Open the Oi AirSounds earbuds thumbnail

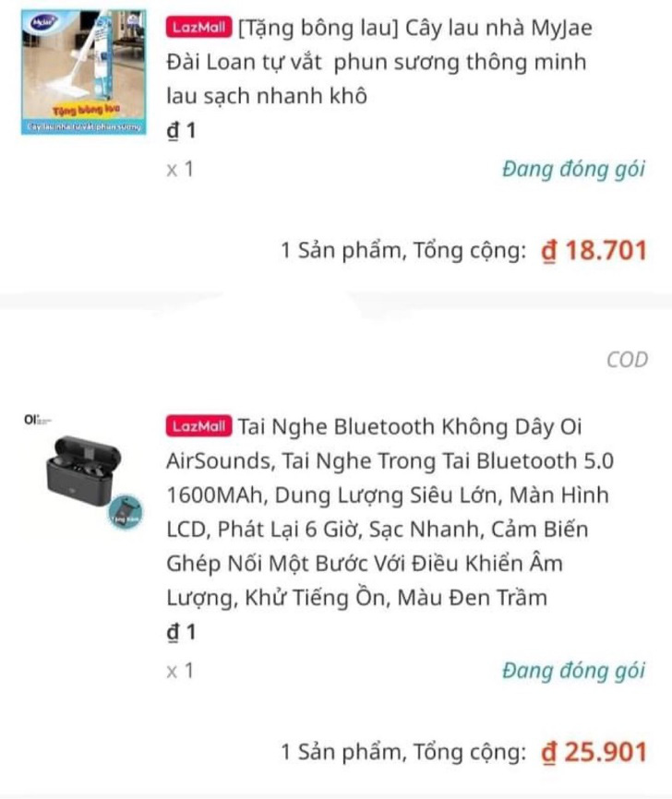(84, 472)
